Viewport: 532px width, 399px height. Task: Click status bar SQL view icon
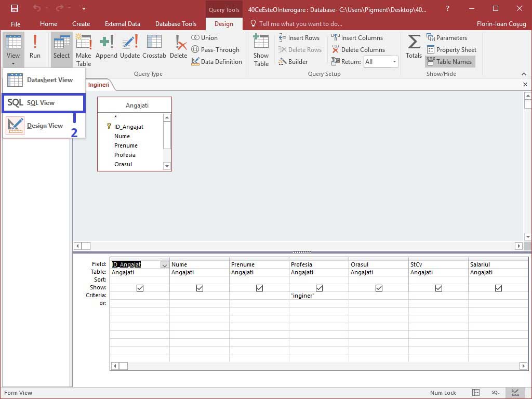pos(495,393)
